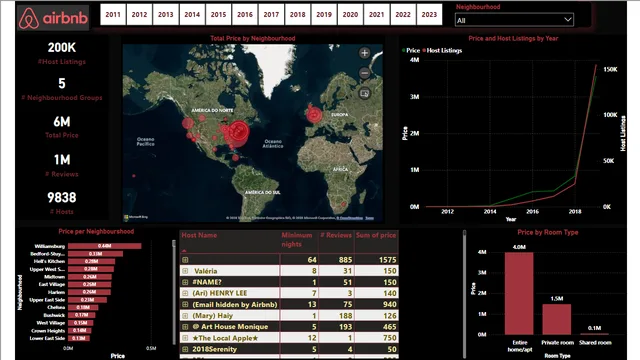Click the Europe map bubble
640x360 pixels.
(314, 115)
